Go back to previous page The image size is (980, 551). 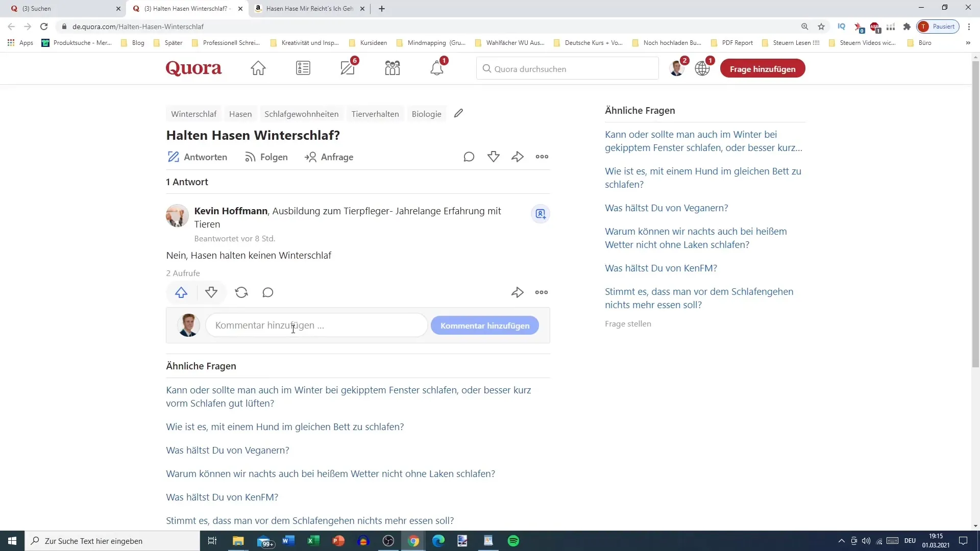tap(11, 27)
